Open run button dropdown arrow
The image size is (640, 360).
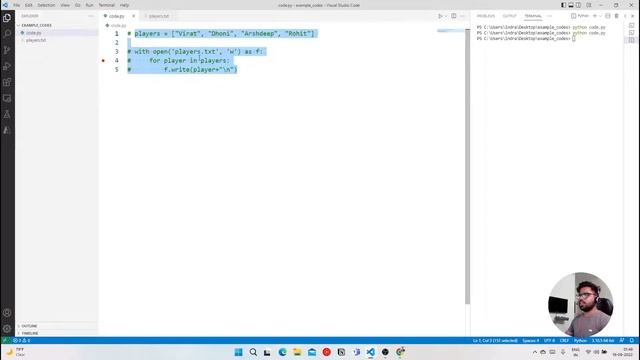(x=445, y=16)
